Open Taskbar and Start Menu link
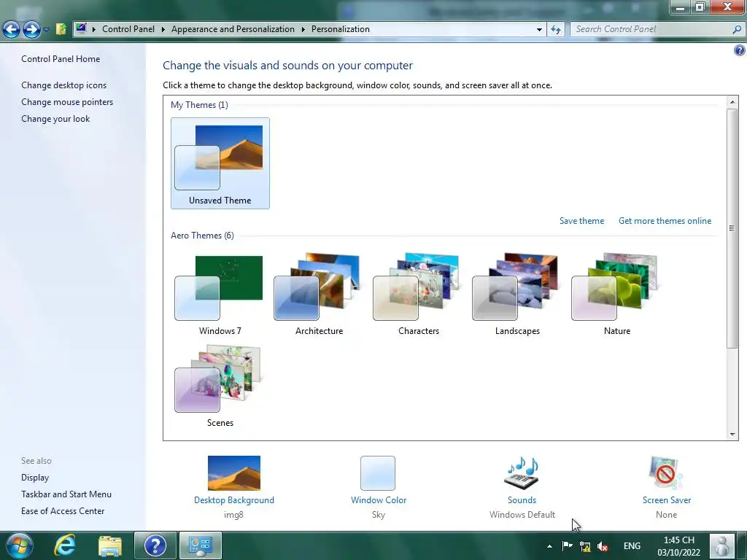This screenshot has height=560, width=747. 66,494
